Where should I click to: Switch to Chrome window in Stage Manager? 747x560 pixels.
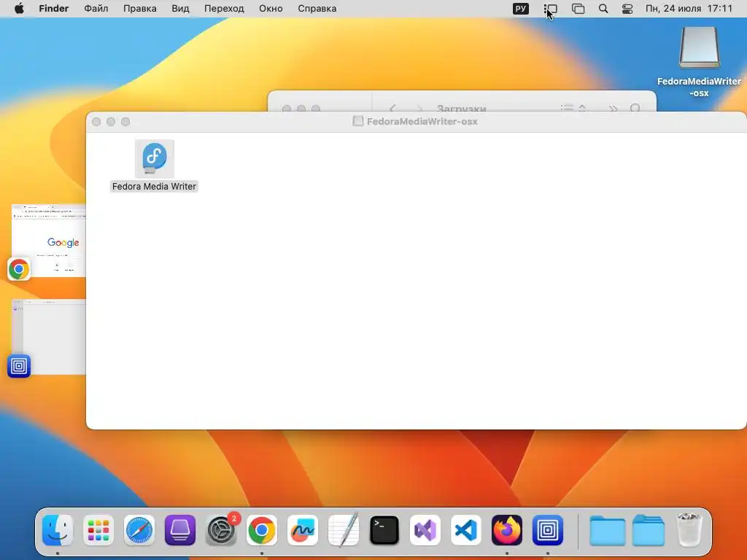pyautogui.click(x=50, y=241)
